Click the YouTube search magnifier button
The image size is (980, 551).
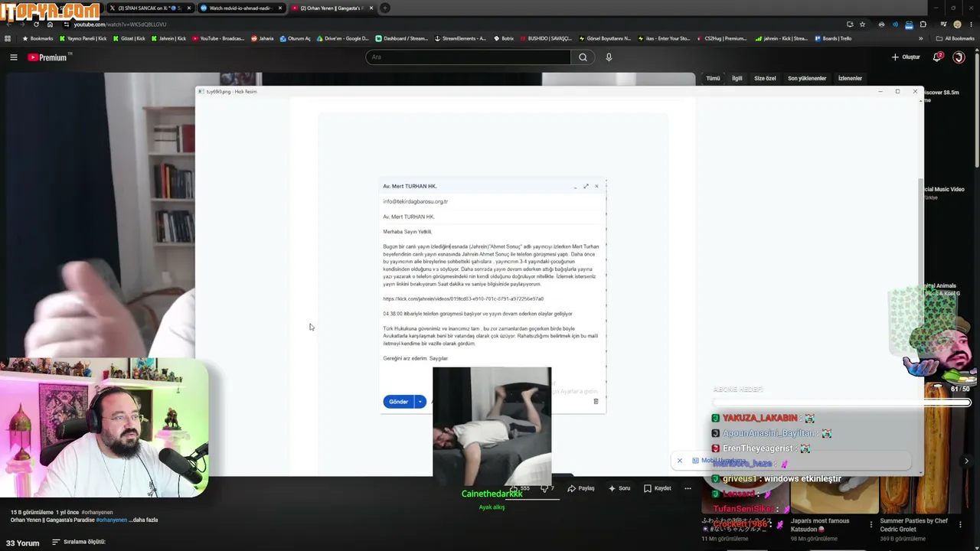[x=583, y=57]
